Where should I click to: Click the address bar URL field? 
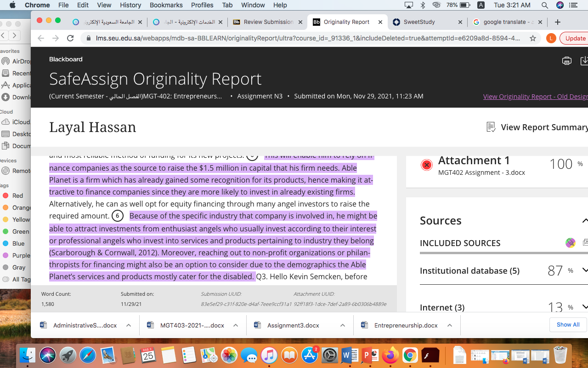308,38
